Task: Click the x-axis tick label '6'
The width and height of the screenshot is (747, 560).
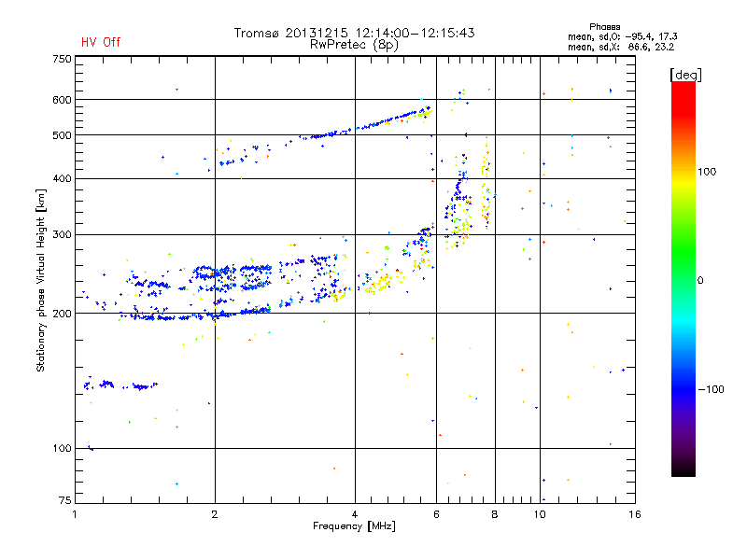Action: (436, 514)
